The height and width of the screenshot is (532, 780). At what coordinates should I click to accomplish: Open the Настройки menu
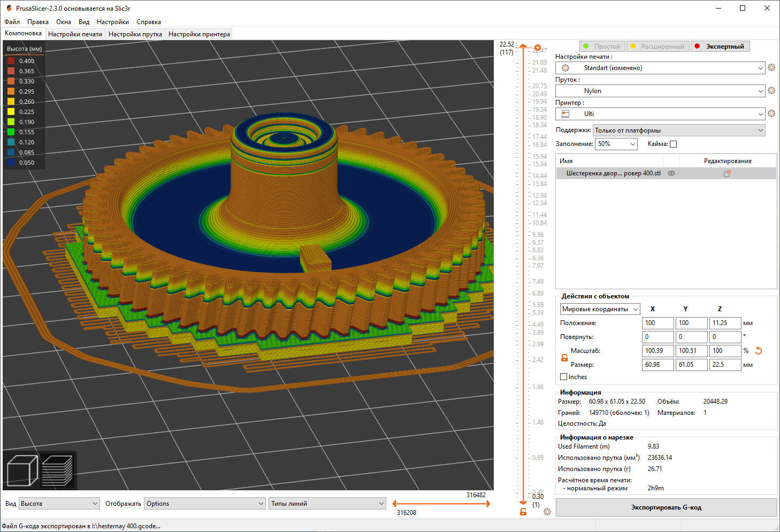[x=113, y=22]
